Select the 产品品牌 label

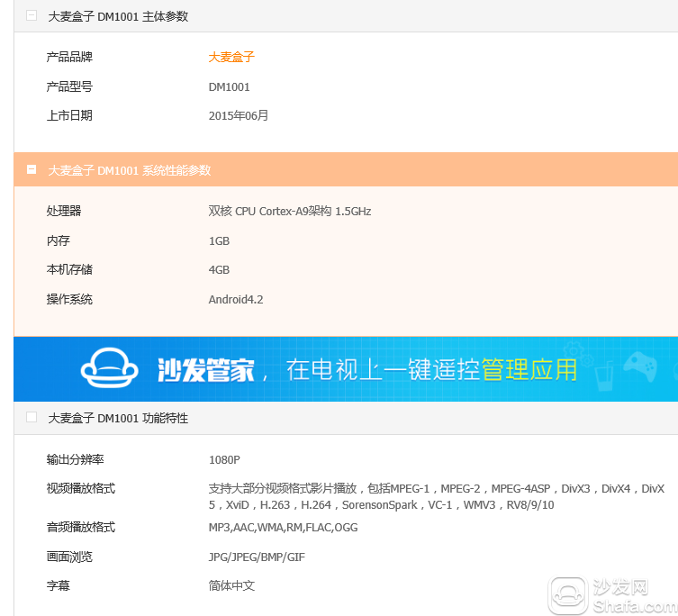69,57
